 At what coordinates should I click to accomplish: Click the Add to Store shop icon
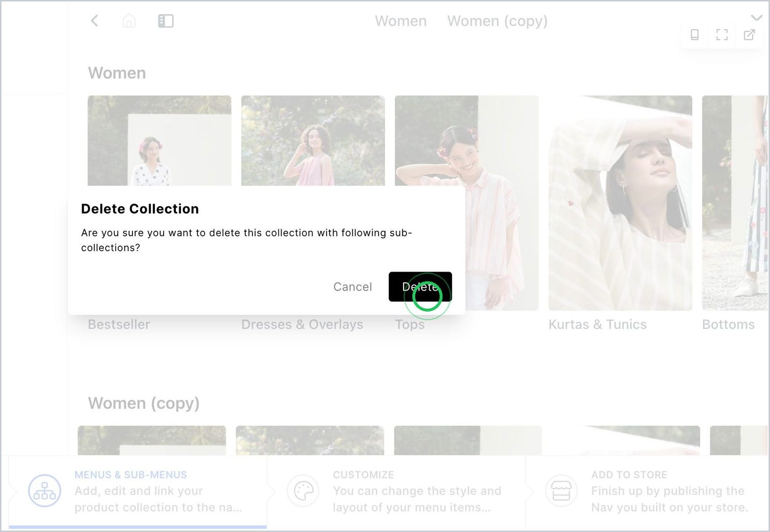(561, 490)
